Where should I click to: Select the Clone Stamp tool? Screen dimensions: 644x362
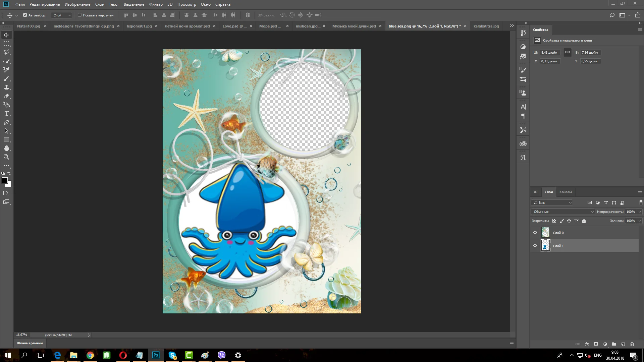click(x=6, y=87)
